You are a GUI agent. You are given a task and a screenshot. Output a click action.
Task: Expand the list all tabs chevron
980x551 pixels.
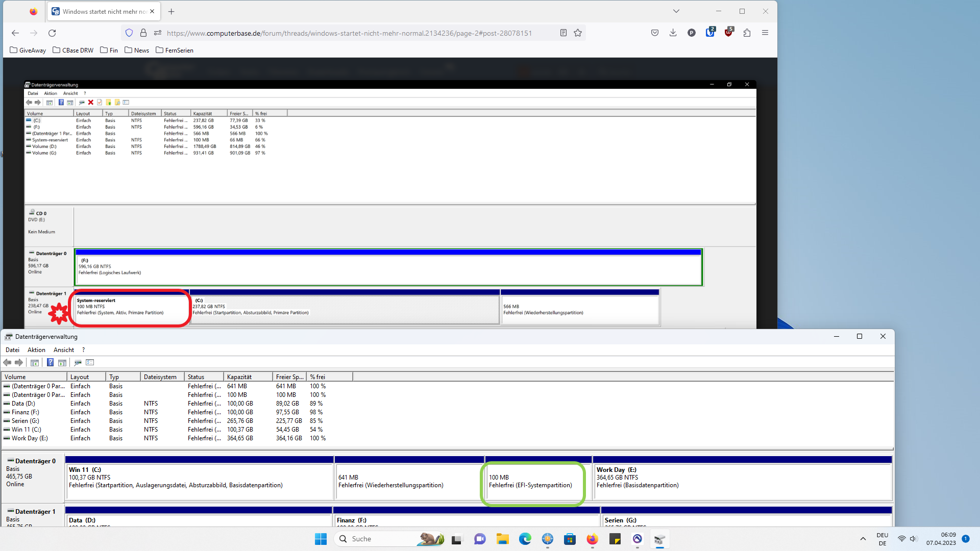pyautogui.click(x=676, y=11)
